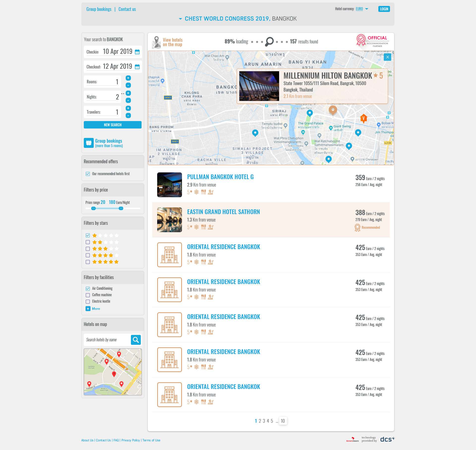476x450 pixels.
Task: Click the orange selected hotel map pin
Action: click(x=333, y=110)
